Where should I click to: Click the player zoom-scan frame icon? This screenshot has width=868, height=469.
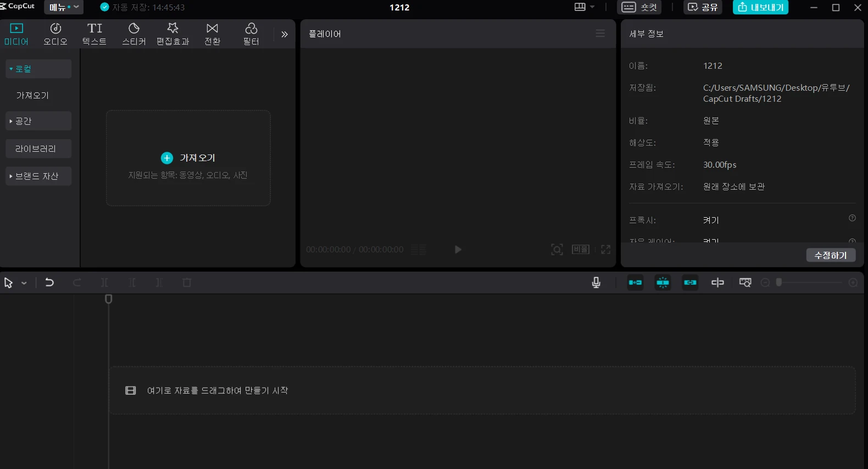click(x=557, y=250)
